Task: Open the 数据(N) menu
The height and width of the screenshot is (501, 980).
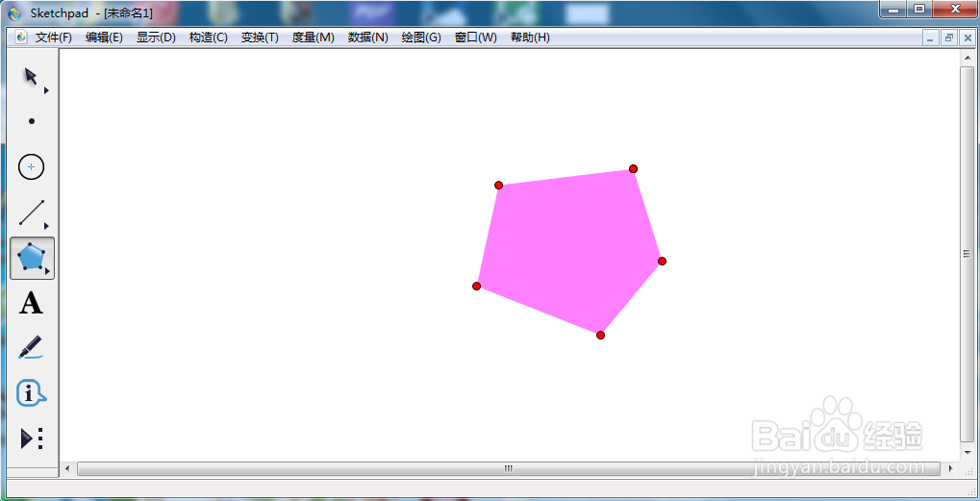Action: point(368,38)
